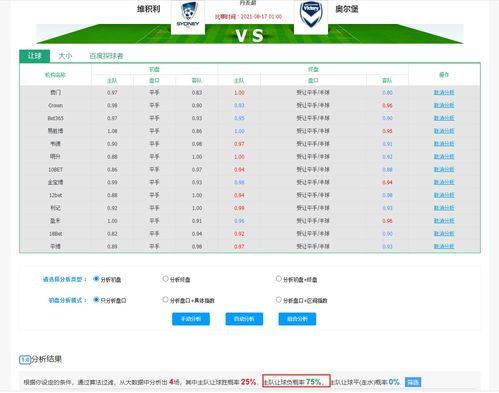The width and height of the screenshot is (499, 393).
Task: Click the Sydney FC team logo
Action: [188, 16]
